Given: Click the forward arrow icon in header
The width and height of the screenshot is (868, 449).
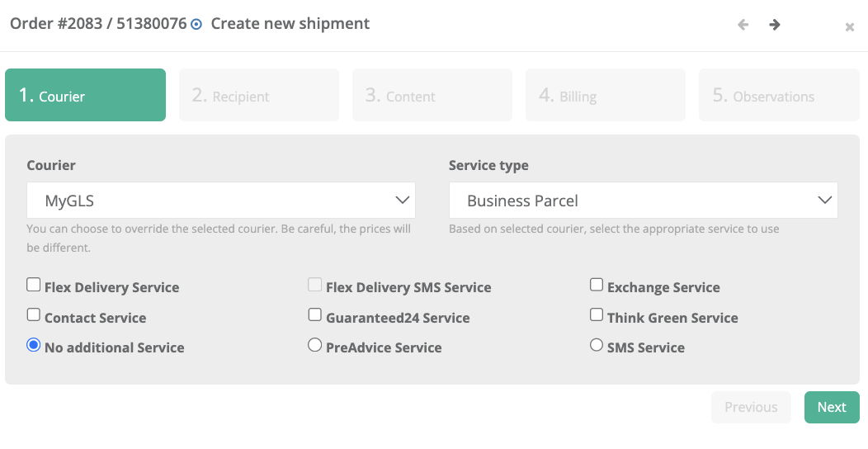Looking at the screenshot, I should point(775,25).
